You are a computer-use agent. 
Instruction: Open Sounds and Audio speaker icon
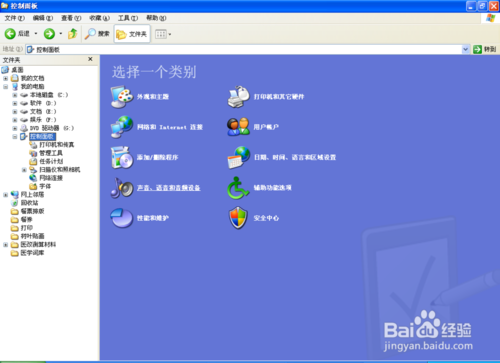pos(122,188)
